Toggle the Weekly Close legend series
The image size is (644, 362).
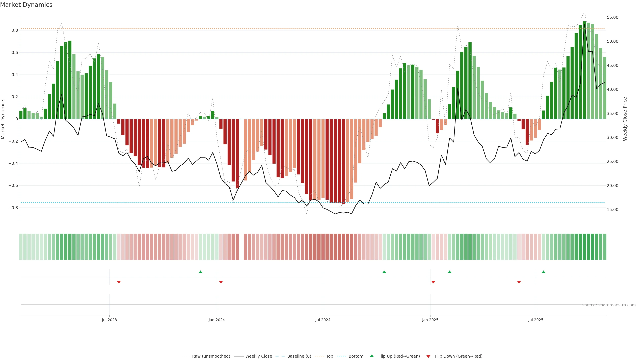click(x=258, y=356)
